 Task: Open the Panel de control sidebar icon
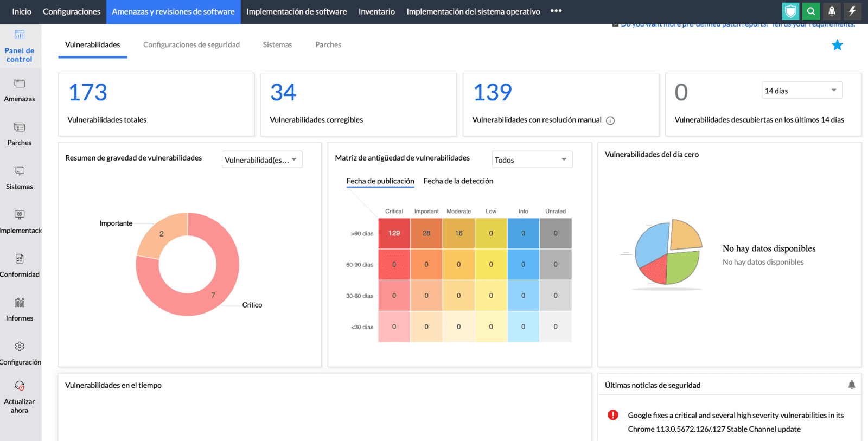[x=20, y=35]
